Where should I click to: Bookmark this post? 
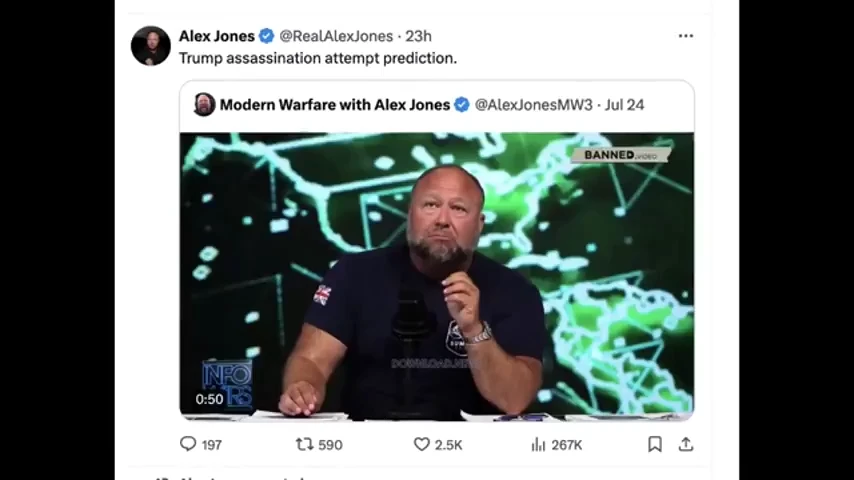(655, 444)
